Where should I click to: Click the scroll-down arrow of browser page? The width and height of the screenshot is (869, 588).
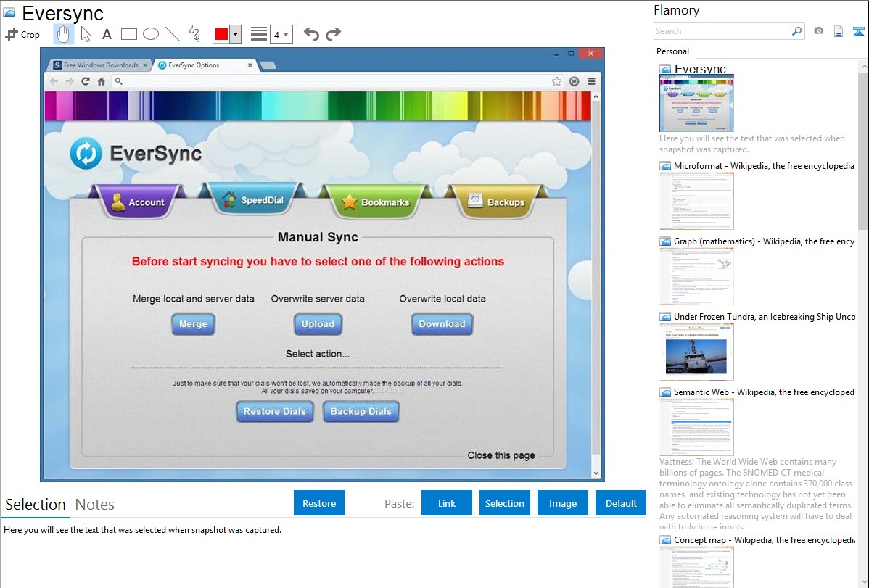[596, 473]
